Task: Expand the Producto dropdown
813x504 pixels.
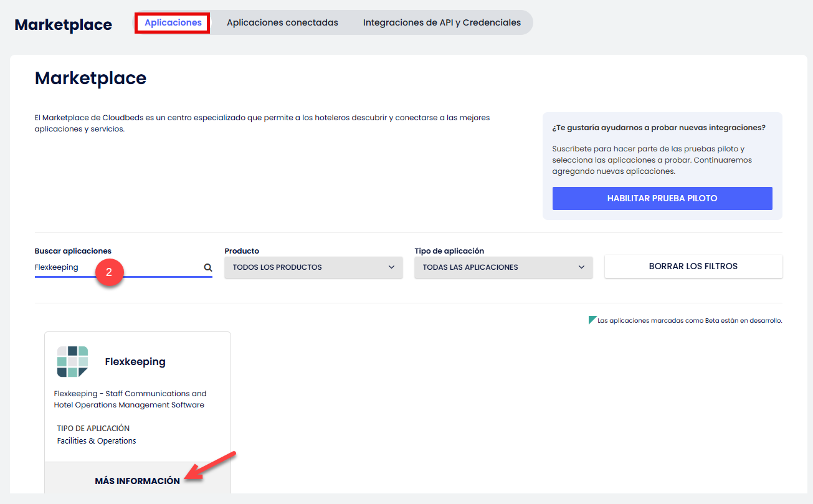Action: point(313,267)
